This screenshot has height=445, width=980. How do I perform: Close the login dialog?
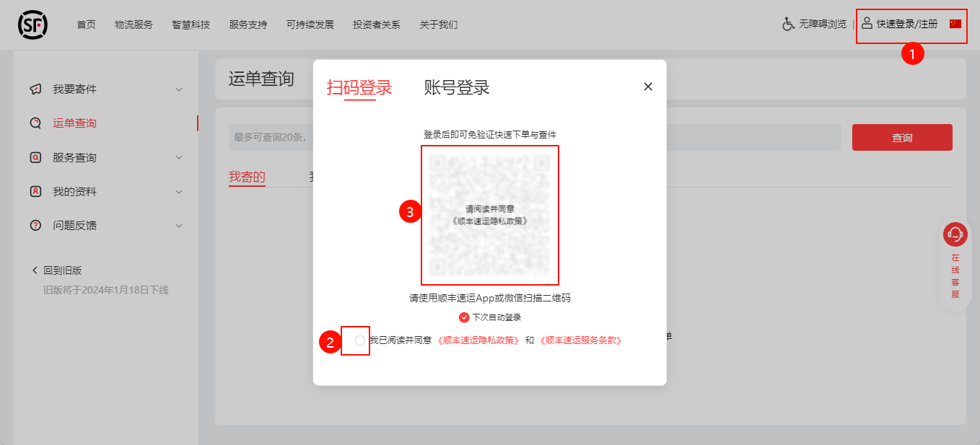click(647, 87)
